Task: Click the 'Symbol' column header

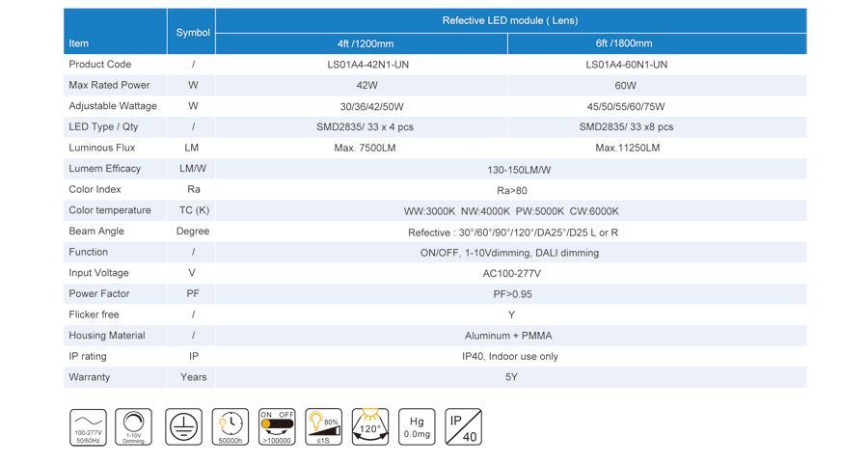Action: tap(193, 33)
